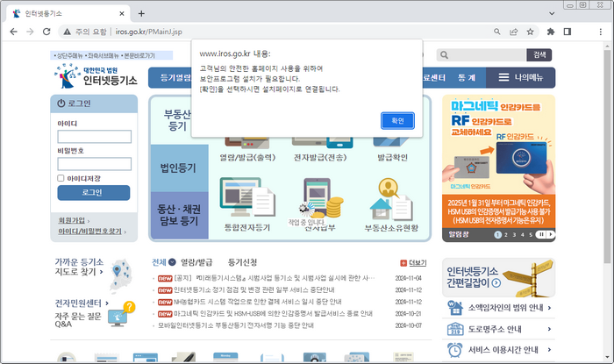614x364 pixels.
Task: Click the page vertical scrollbar
Action: click(x=607, y=156)
